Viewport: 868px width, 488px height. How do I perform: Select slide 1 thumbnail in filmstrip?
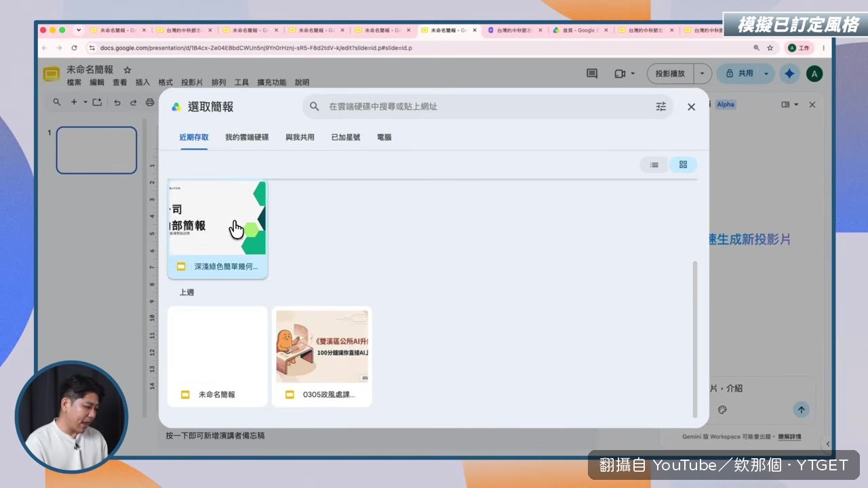tap(96, 150)
